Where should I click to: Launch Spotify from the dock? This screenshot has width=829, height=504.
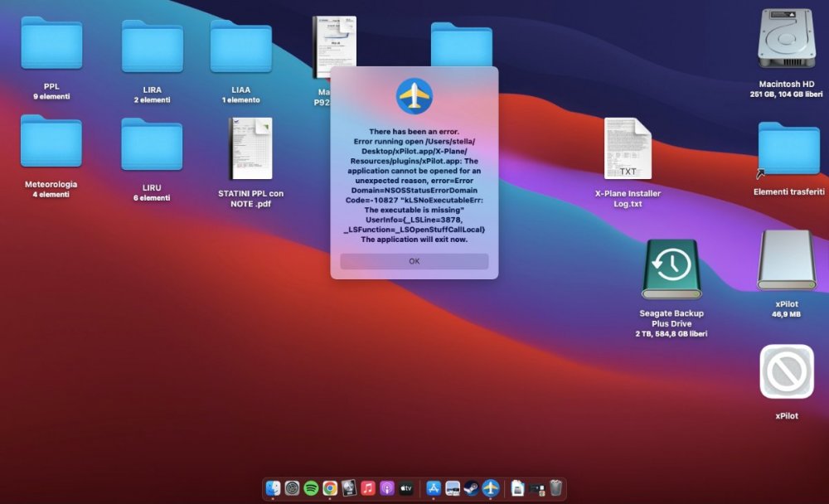[311, 488]
